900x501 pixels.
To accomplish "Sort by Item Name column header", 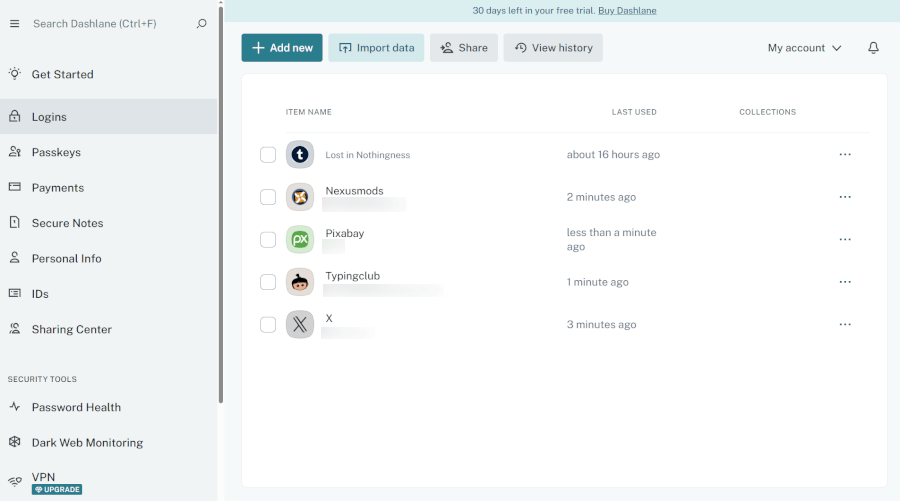I will pyautogui.click(x=309, y=112).
